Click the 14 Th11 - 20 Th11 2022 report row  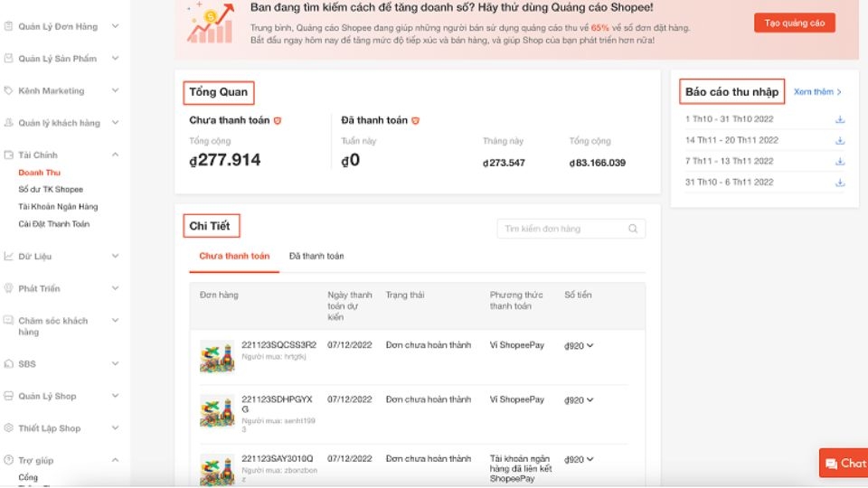point(765,140)
